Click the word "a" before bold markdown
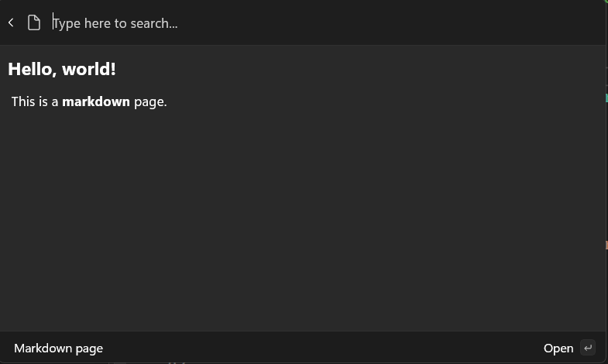 [55, 101]
